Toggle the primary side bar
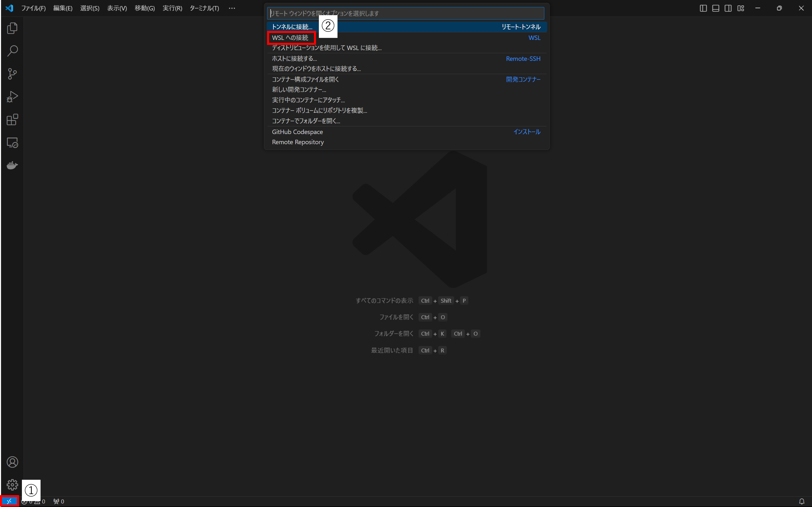The image size is (812, 507). coord(703,8)
